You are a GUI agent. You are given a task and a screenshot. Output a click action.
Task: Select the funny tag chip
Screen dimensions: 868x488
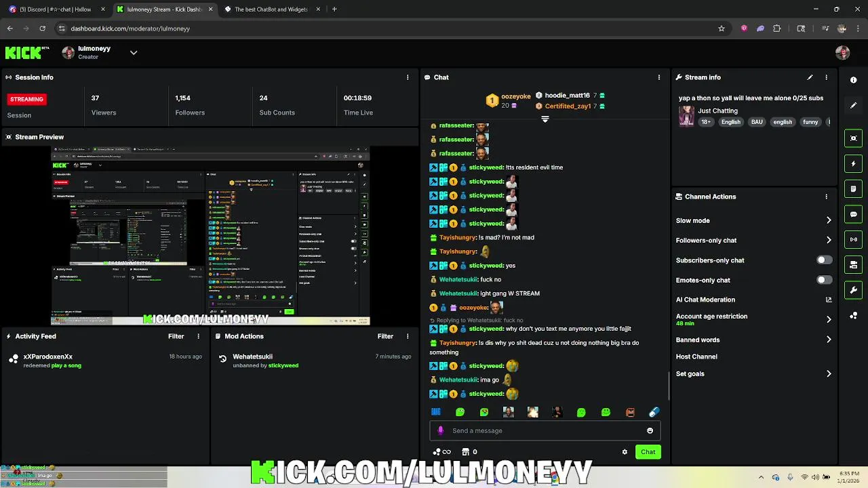click(x=810, y=122)
